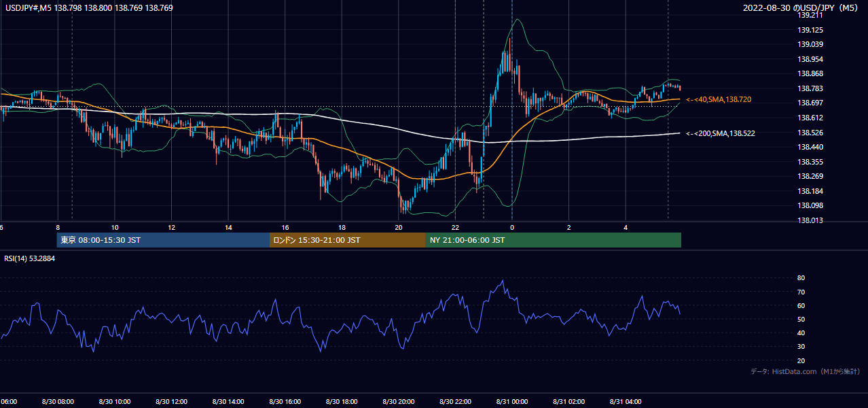Click the bottom time label 8/30 08:00
868x408 pixels.
pyautogui.click(x=58, y=402)
